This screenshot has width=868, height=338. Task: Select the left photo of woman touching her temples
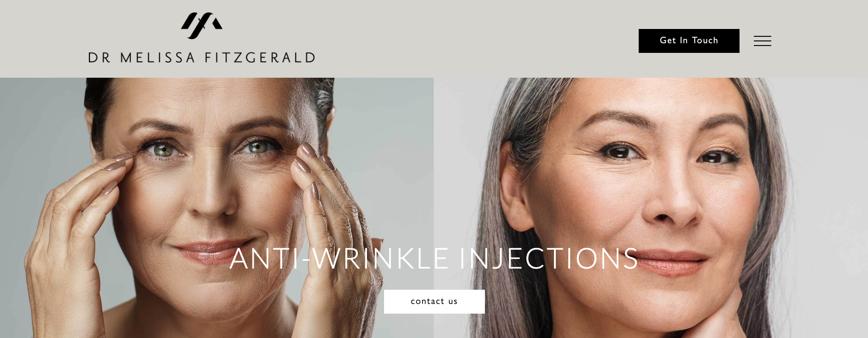pyautogui.click(x=217, y=208)
